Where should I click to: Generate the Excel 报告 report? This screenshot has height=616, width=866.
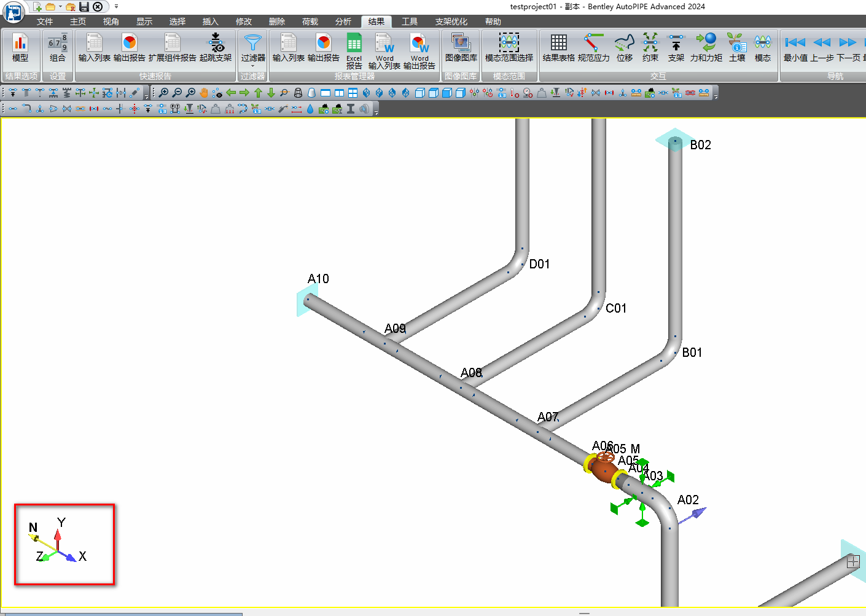coord(354,50)
